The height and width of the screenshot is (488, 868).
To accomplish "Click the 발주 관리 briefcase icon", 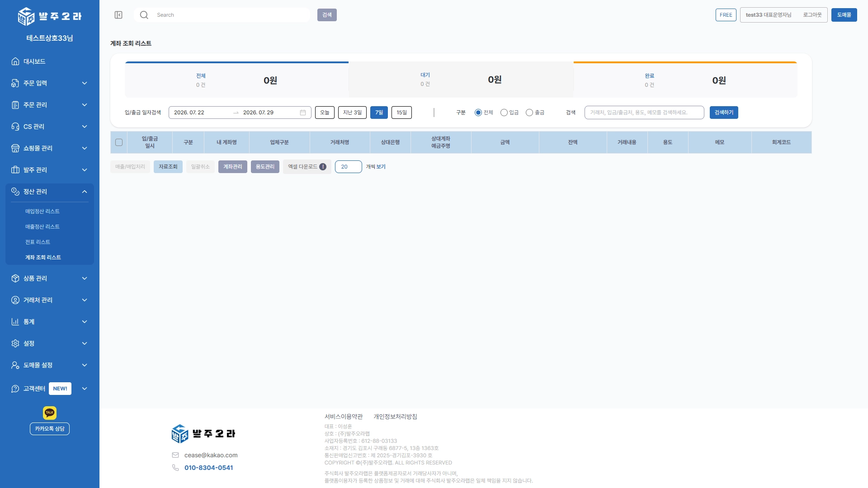I will pos(15,170).
